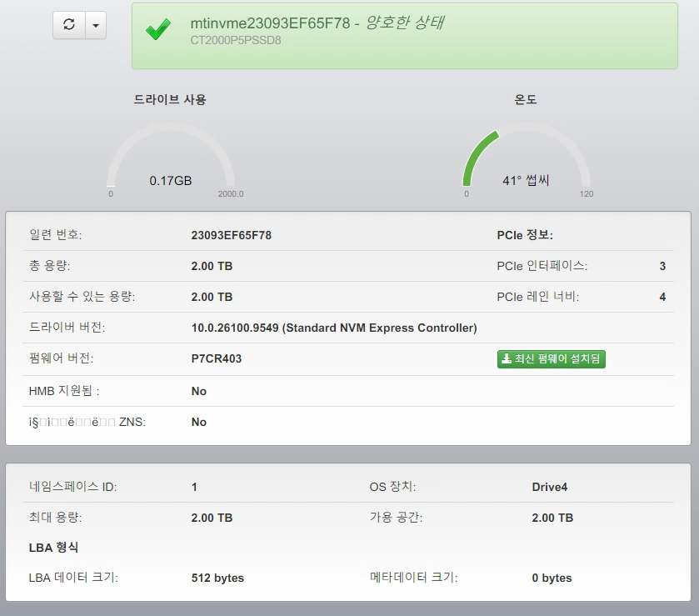Select 가용 공간 value 2.00 TB
This screenshot has width=699, height=616.
pos(552,518)
